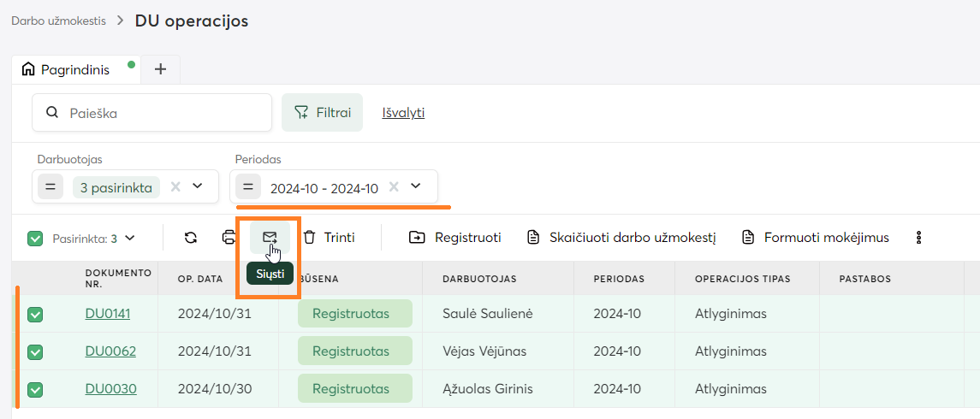This screenshot has width=980, height=419.
Task: Click the Filtrai button
Action: [322, 113]
